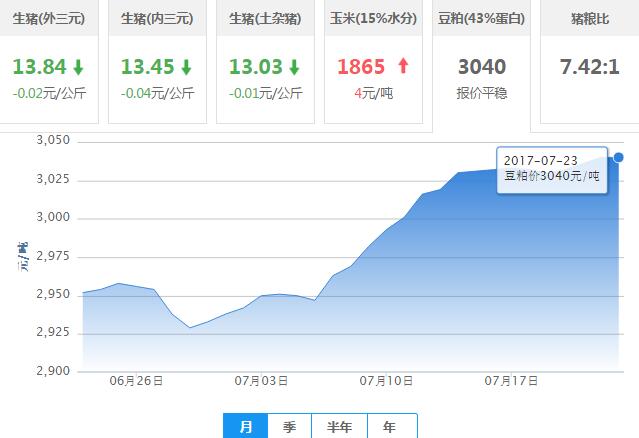Select the 猪粮比 ratio card
The height and width of the screenshot is (438, 639).
(x=590, y=62)
